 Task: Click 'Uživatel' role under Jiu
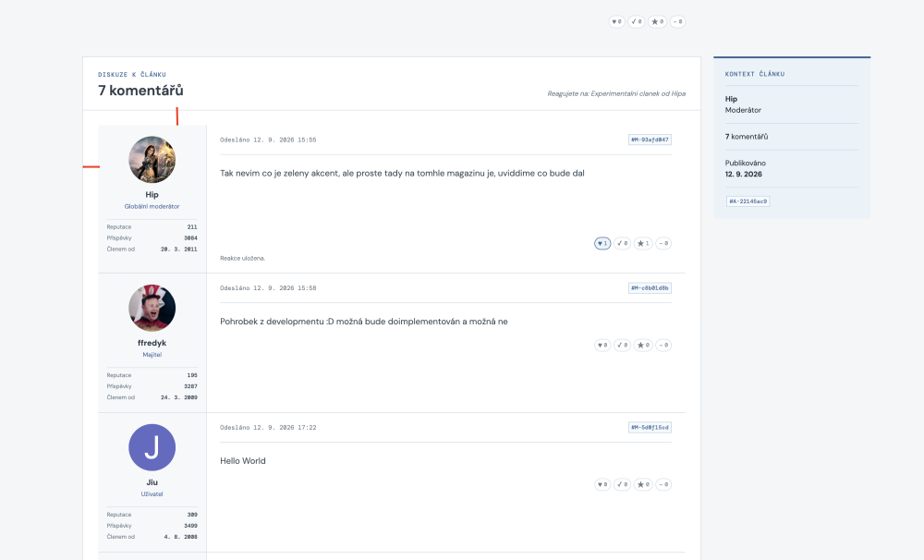(152, 494)
